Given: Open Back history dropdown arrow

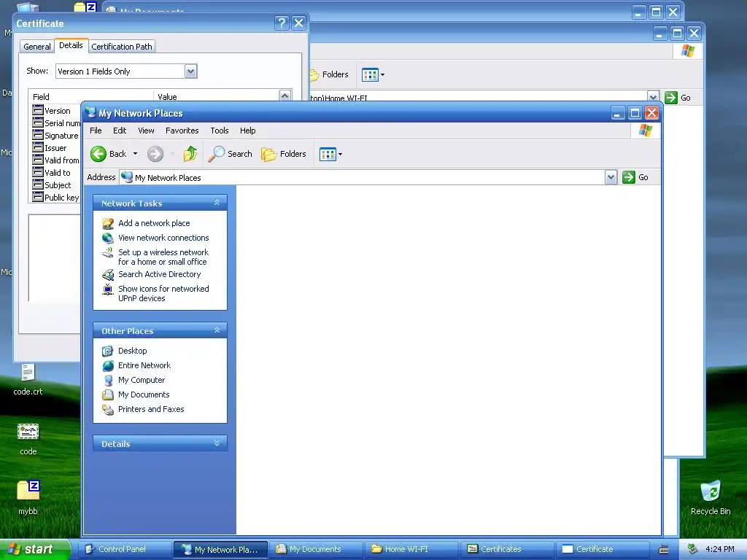Looking at the screenshot, I should pyautogui.click(x=135, y=154).
